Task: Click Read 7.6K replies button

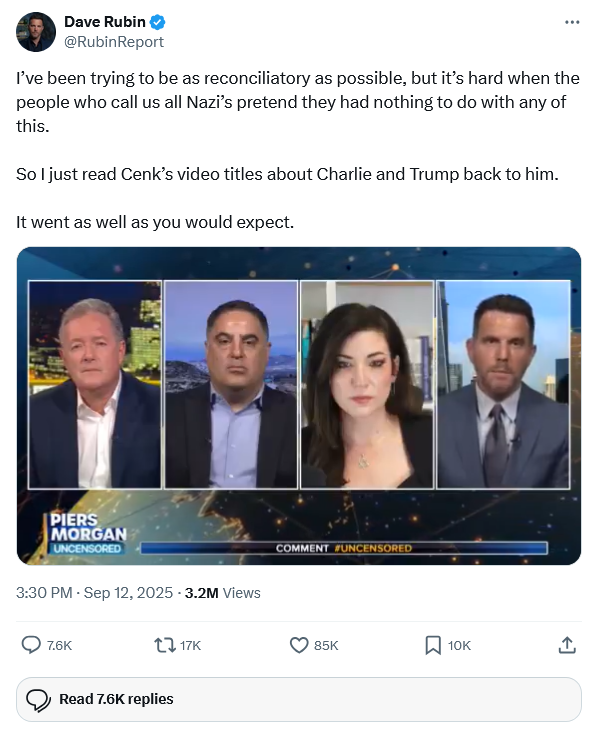Action: [x=299, y=699]
